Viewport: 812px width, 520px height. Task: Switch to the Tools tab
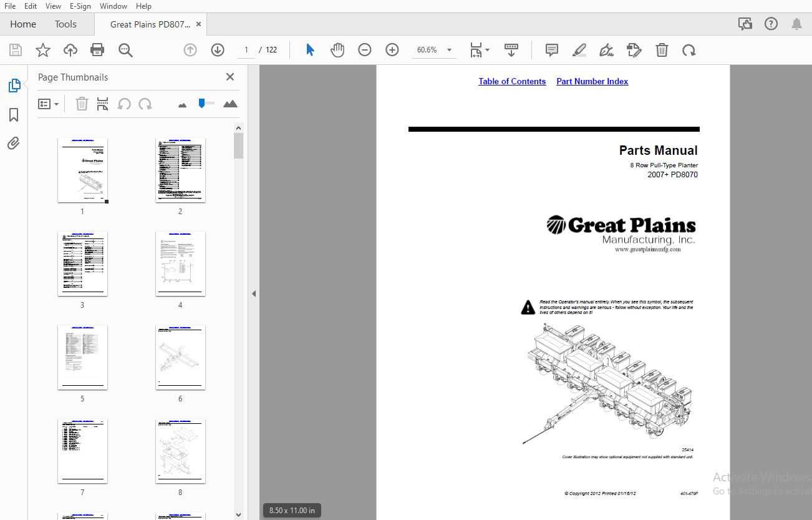click(65, 24)
